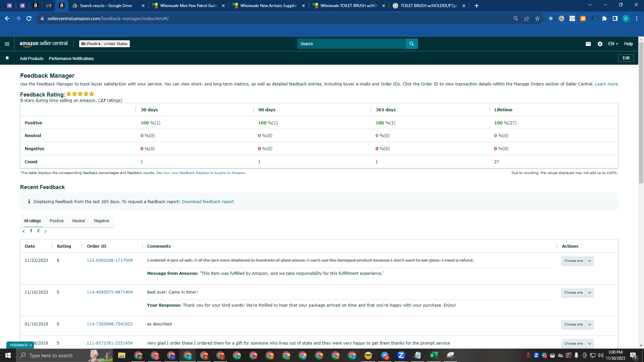Open the tab search chevron in Chrome
The height and width of the screenshot is (362, 644).
pyautogui.click(x=590, y=5)
